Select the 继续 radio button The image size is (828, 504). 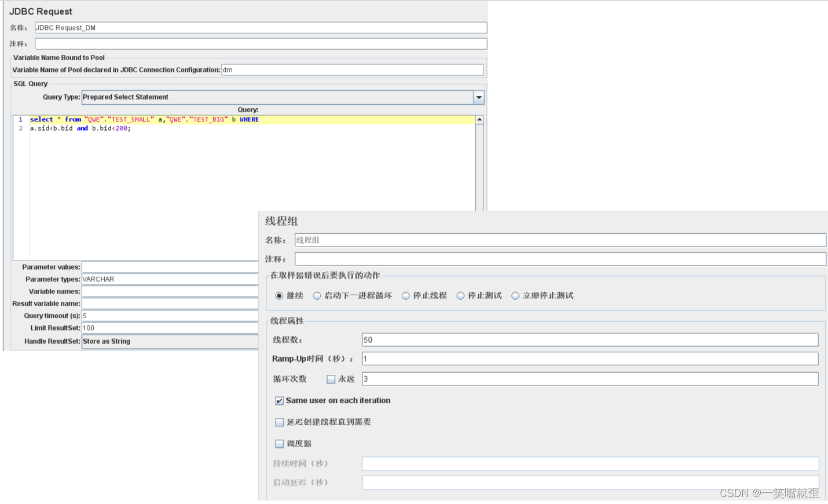tap(279, 296)
